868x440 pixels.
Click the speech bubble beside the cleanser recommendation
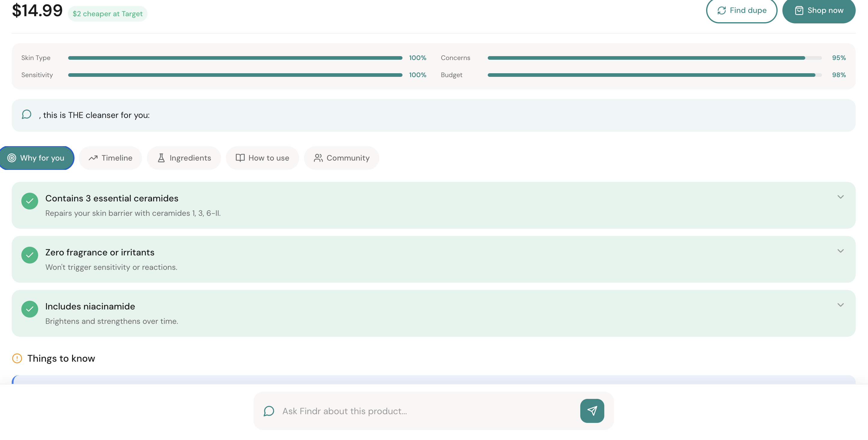[x=27, y=114]
